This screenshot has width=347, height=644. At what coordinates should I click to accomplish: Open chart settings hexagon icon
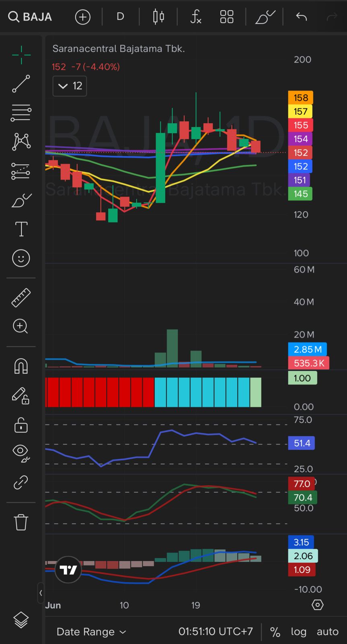[318, 605]
